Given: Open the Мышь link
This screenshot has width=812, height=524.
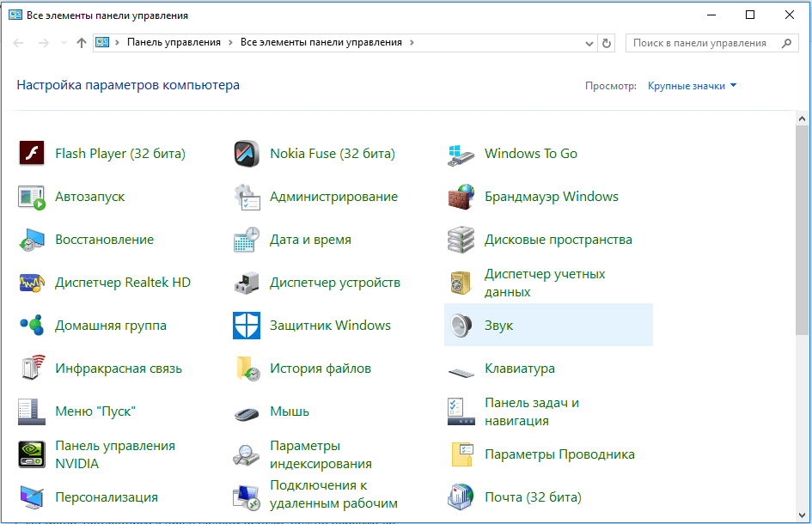Looking at the screenshot, I should coord(290,411).
